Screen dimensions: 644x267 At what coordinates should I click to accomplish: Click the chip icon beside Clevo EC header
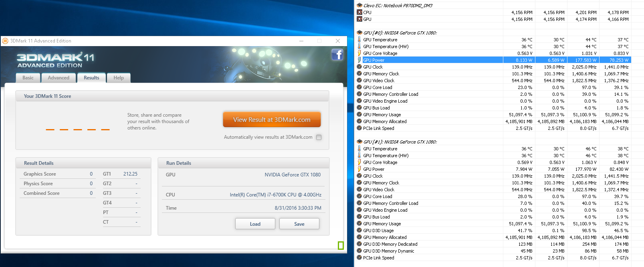coord(359,6)
